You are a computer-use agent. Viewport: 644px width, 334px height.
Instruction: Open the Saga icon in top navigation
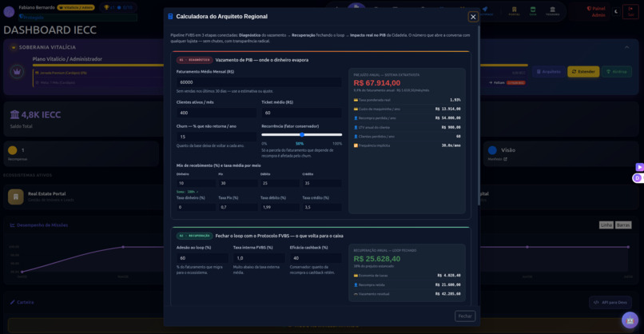pos(533,11)
